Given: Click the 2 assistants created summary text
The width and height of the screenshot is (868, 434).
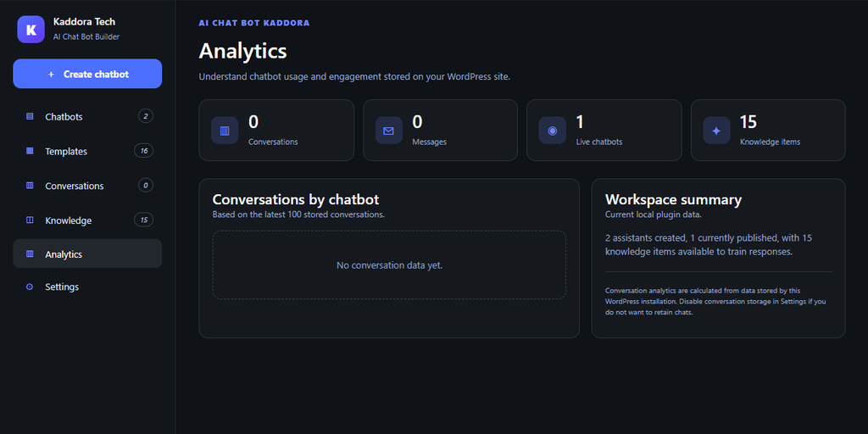Looking at the screenshot, I should click(709, 245).
